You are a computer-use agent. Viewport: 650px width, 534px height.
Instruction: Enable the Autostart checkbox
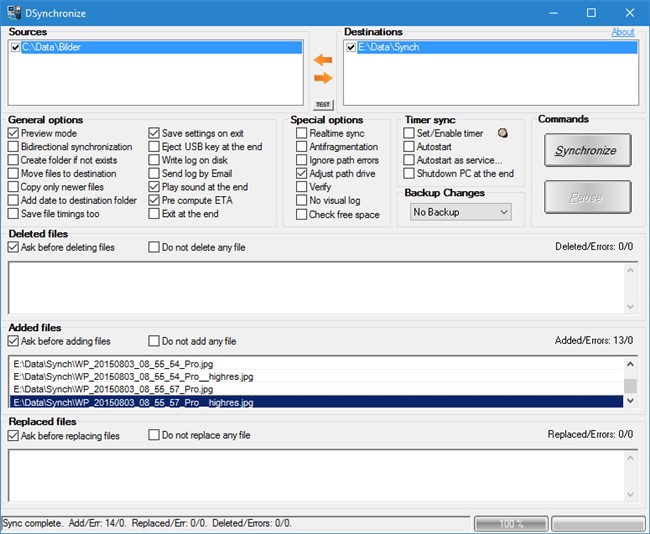[409, 146]
